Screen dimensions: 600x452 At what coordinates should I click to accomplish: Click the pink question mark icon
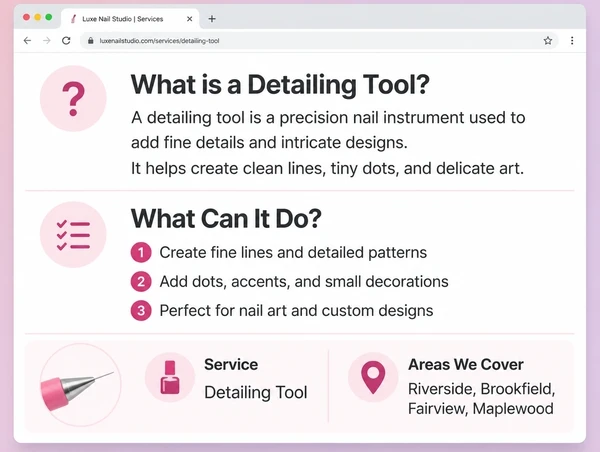73,98
